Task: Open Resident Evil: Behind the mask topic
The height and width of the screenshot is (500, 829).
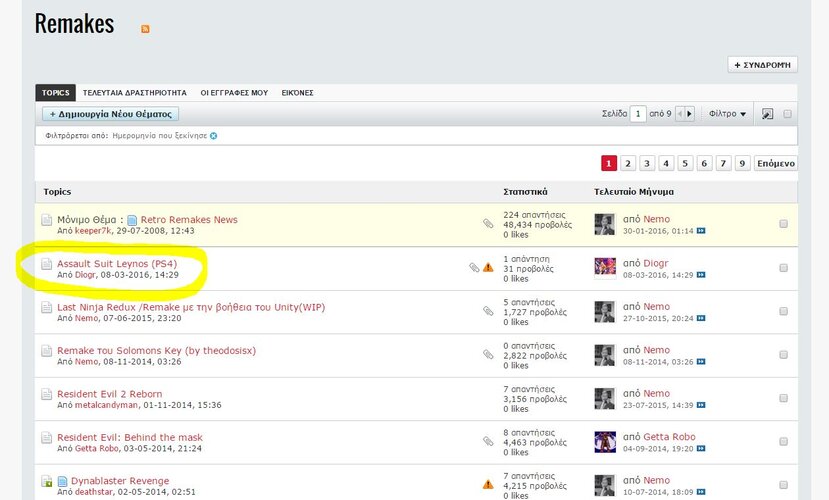Action: [x=130, y=437]
